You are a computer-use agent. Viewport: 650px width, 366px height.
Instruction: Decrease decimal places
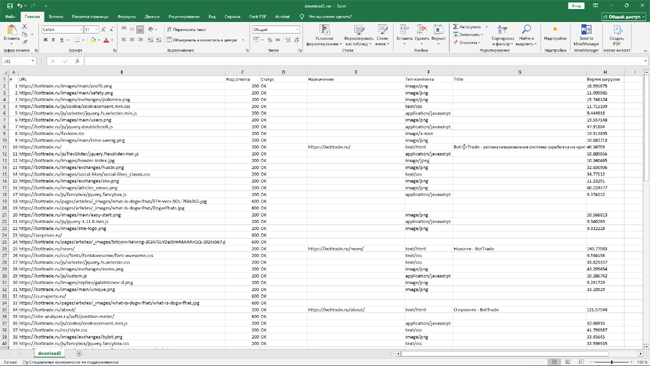[296, 40]
